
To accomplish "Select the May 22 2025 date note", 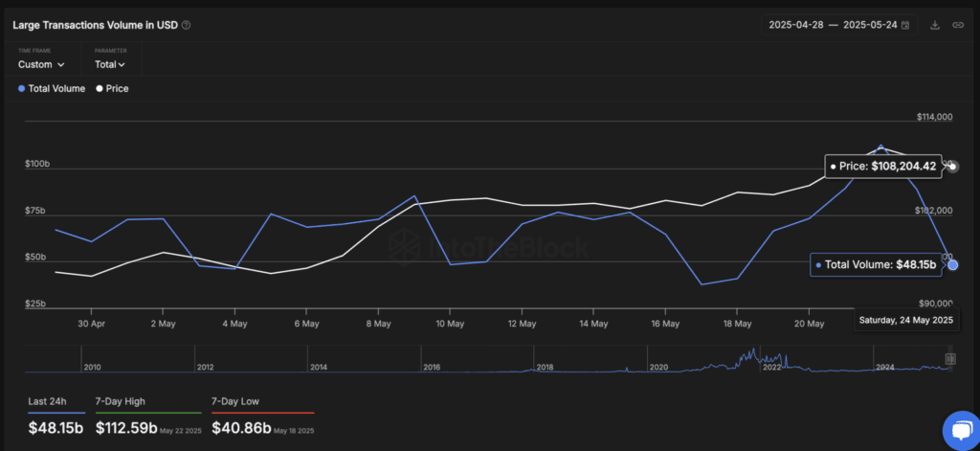I will pos(180,431).
